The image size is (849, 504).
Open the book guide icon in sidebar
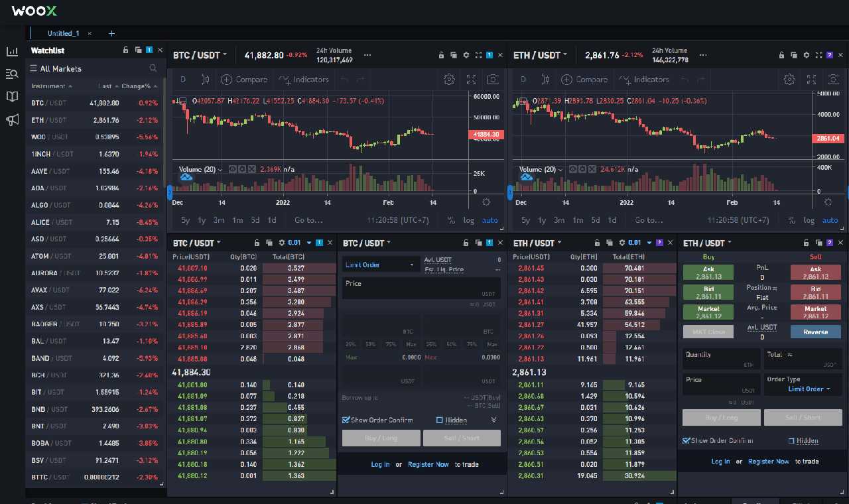[x=12, y=97]
